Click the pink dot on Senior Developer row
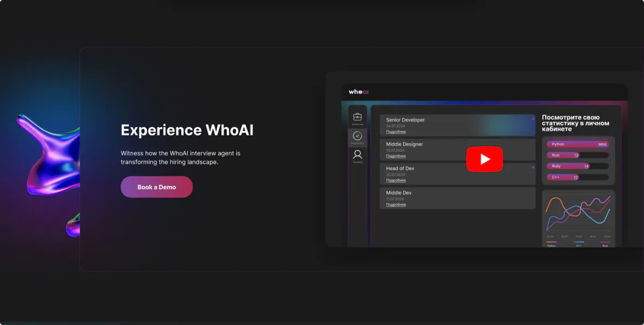644x325 pixels. (533, 119)
